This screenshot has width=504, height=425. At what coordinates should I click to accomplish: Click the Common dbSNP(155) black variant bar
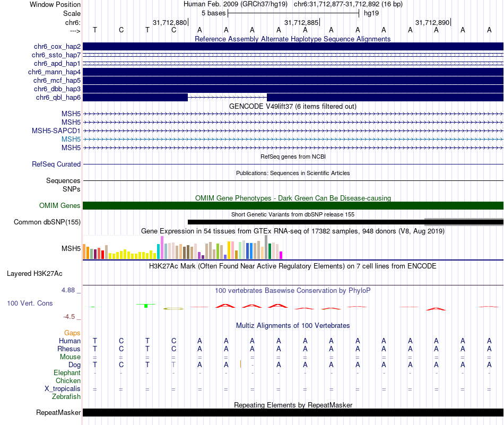coord(306,222)
